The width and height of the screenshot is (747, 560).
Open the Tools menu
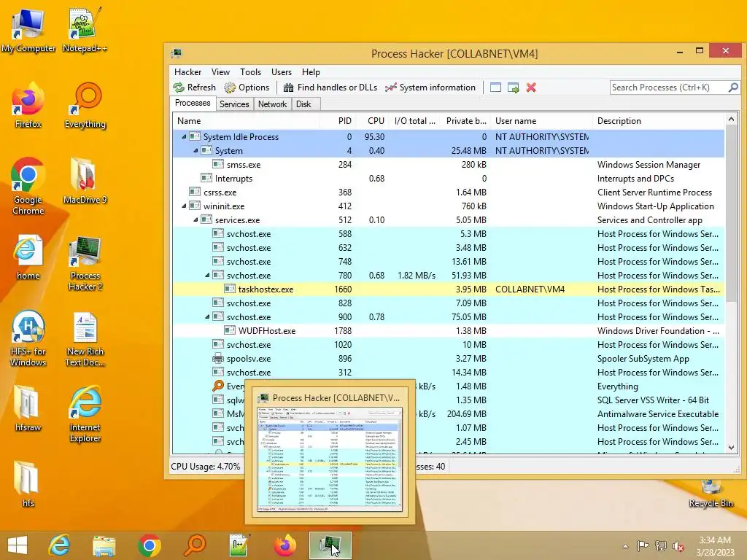coord(251,72)
